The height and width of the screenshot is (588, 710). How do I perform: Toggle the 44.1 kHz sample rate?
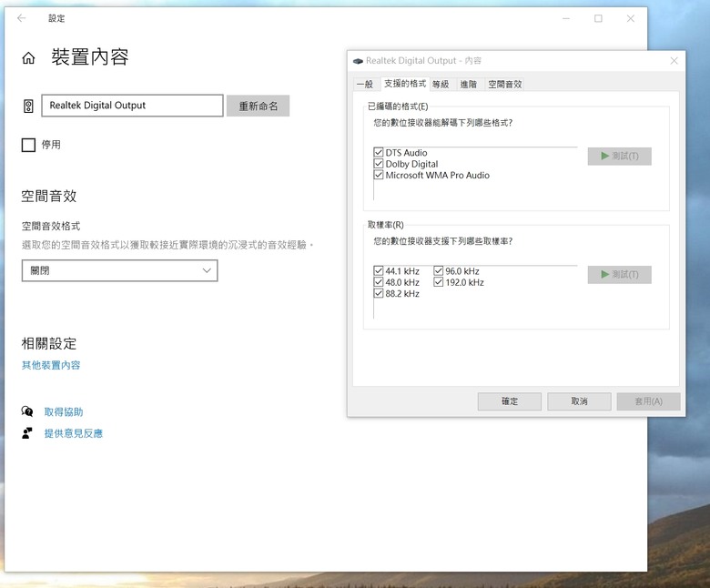coord(379,270)
